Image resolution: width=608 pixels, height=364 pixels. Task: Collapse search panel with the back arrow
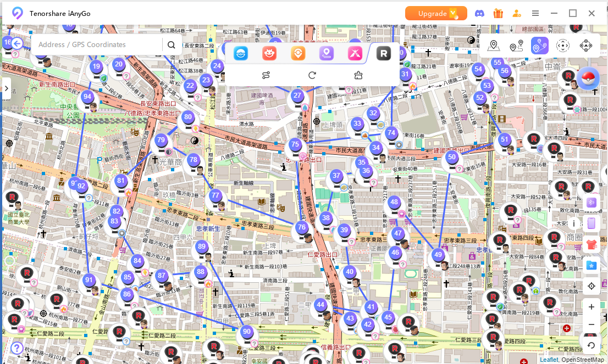click(x=16, y=43)
